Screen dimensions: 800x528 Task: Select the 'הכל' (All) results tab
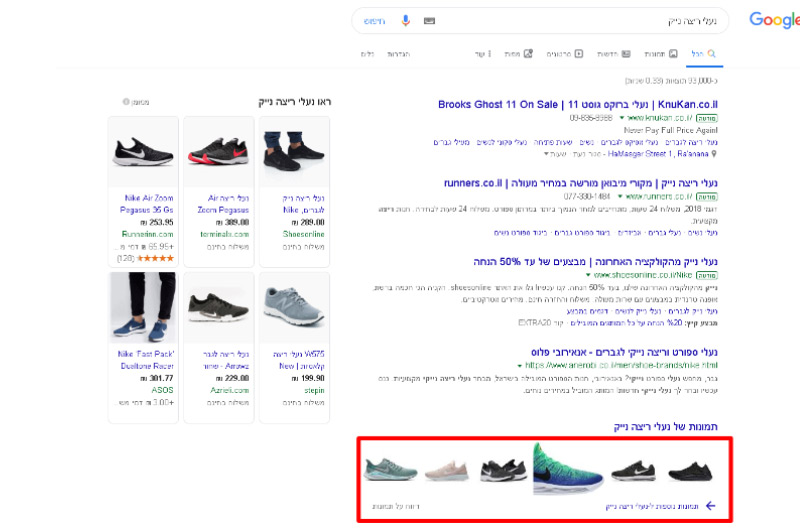(x=704, y=54)
